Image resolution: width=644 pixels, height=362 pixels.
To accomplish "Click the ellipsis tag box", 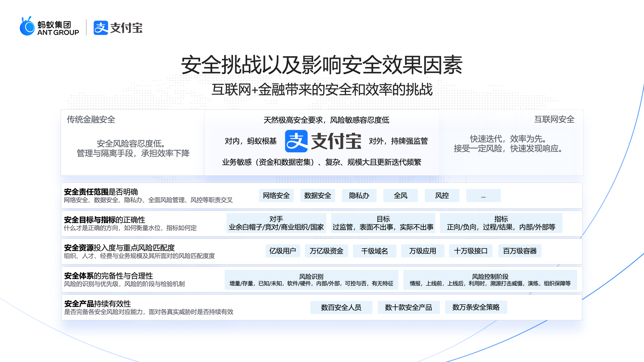I will tap(483, 196).
